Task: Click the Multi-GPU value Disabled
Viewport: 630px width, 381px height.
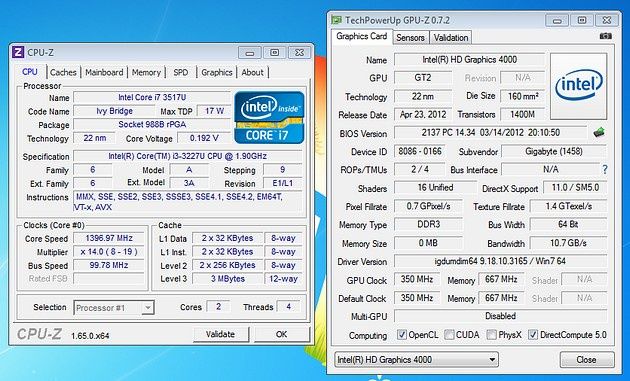Action: pos(500,316)
